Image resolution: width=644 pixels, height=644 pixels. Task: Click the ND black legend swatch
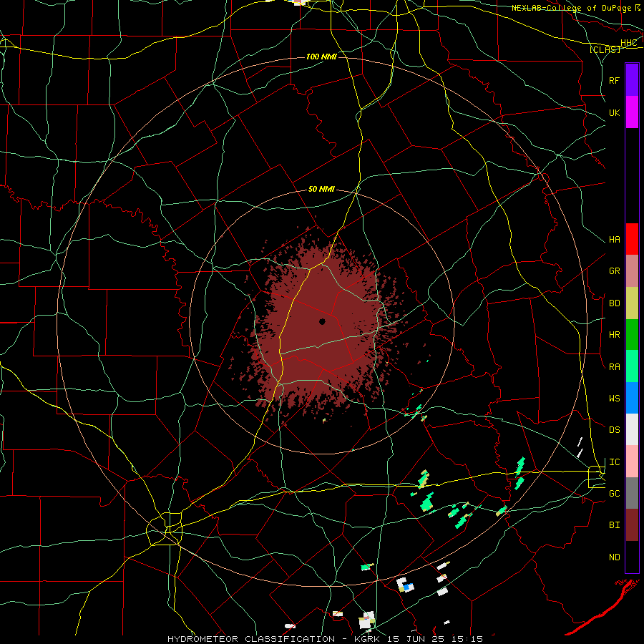[x=632, y=557]
